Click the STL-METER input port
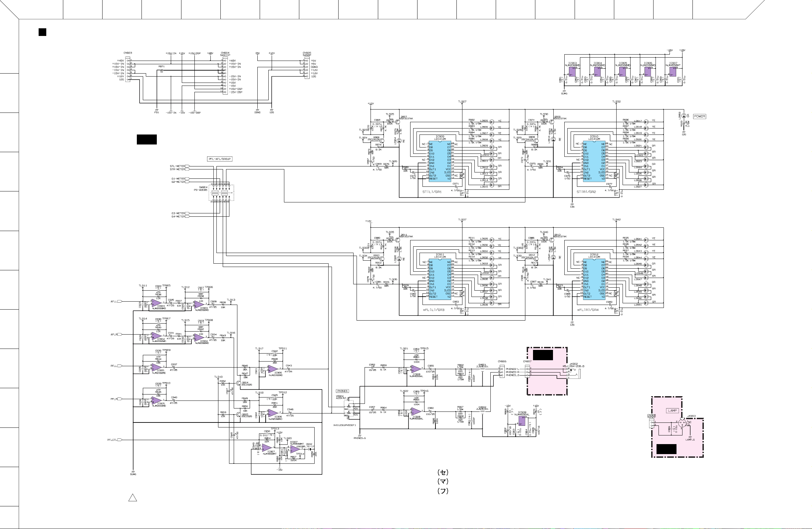The width and height of the screenshot is (812, 529). tap(187, 166)
